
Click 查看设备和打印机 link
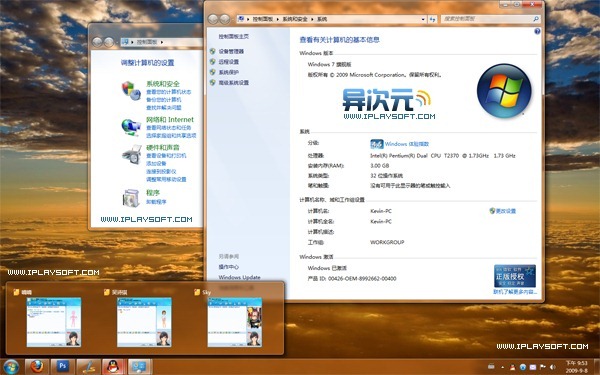click(166, 155)
